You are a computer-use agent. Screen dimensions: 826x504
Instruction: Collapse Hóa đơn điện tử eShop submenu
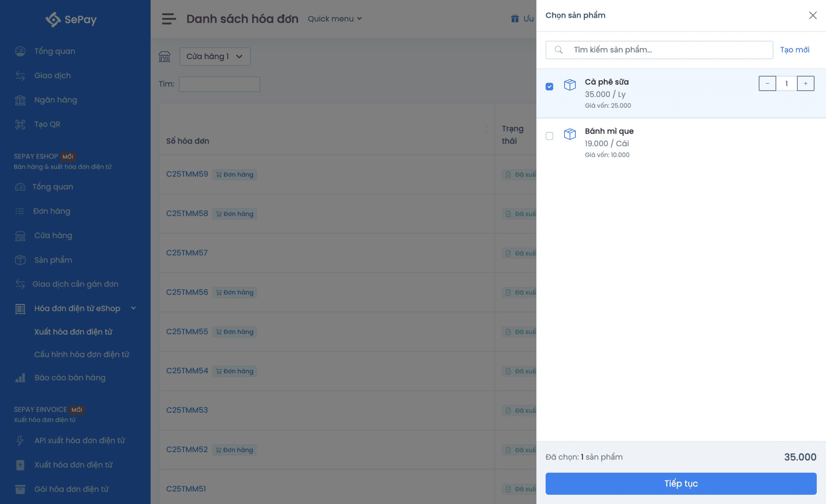tap(133, 308)
